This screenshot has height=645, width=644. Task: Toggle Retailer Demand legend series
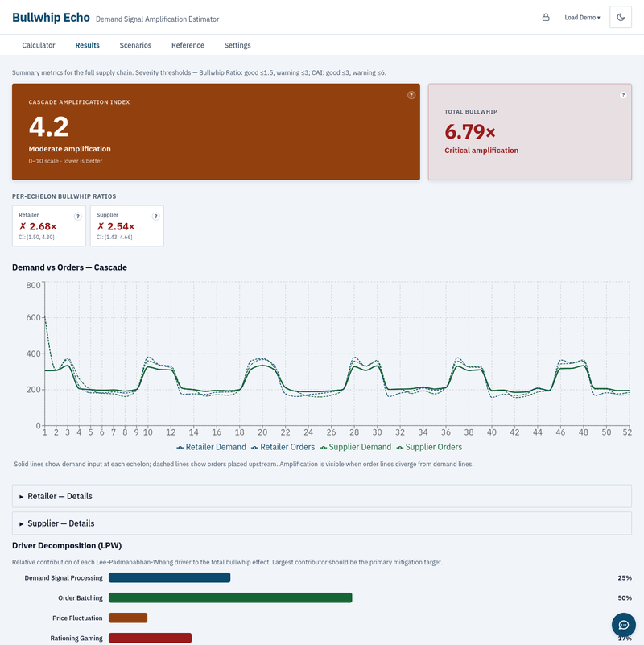(211, 447)
